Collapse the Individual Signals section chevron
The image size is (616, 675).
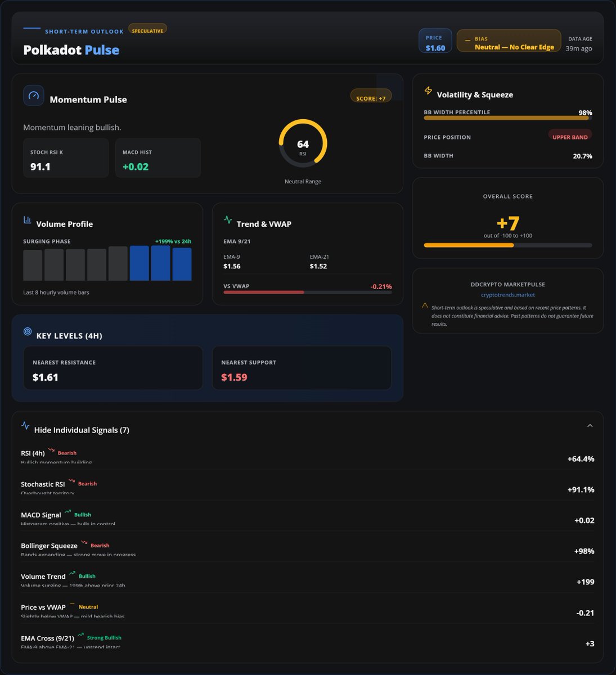[x=590, y=426]
